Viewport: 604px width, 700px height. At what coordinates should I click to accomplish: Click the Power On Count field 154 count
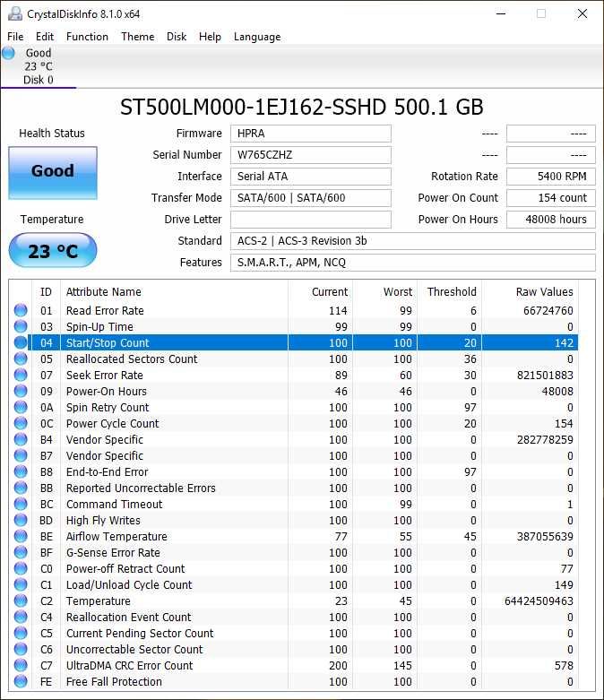point(551,198)
